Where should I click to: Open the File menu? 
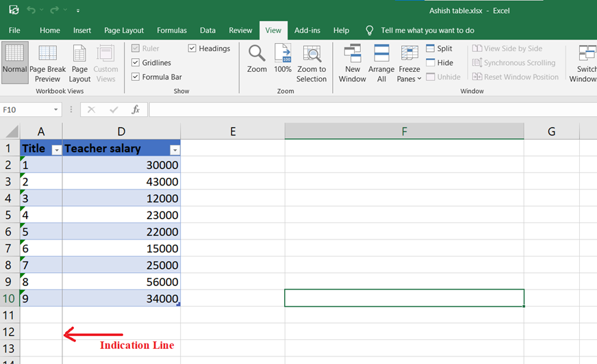pyautogui.click(x=14, y=30)
